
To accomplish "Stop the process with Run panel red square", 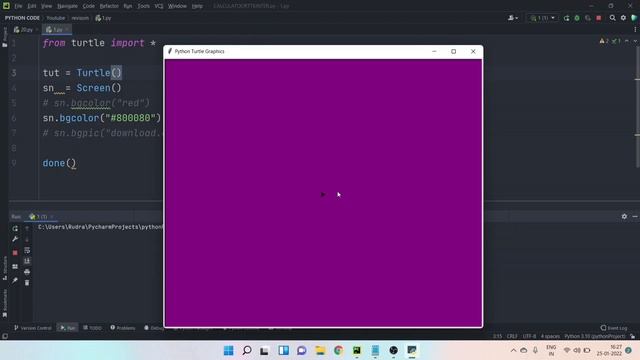I will [15, 253].
